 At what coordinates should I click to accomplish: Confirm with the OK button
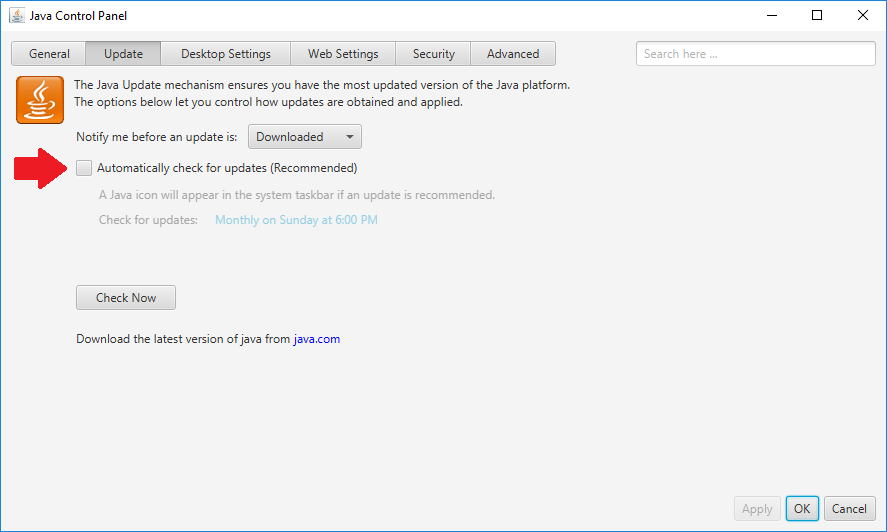coord(802,509)
